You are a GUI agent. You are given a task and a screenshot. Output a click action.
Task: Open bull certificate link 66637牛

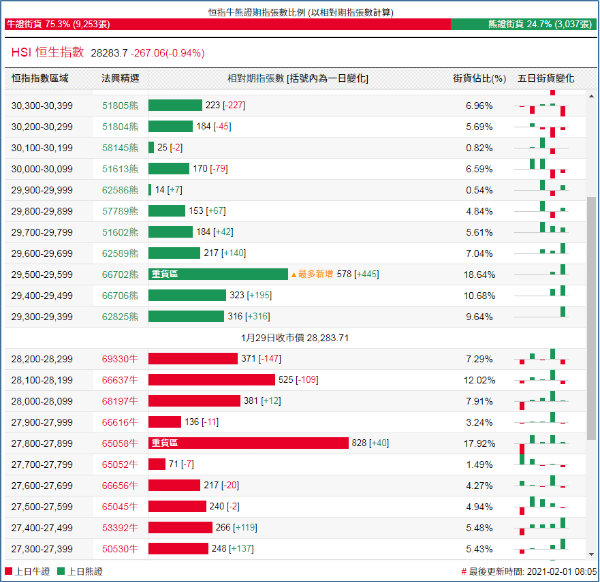[x=120, y=380]
